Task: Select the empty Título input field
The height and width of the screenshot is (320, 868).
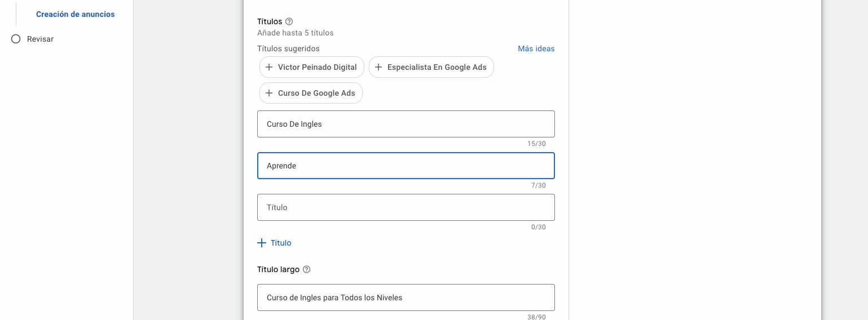Action: pos(406,207)
